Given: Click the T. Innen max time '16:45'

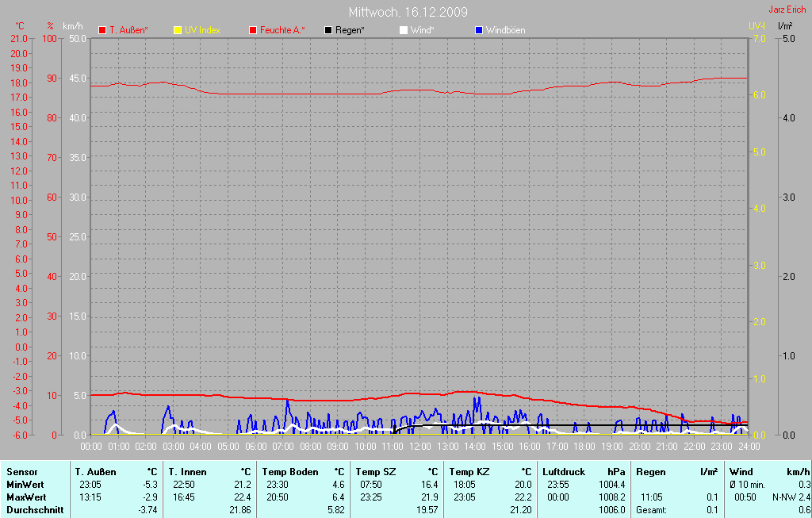Looking at the screenshot, I should click(184, 497).
